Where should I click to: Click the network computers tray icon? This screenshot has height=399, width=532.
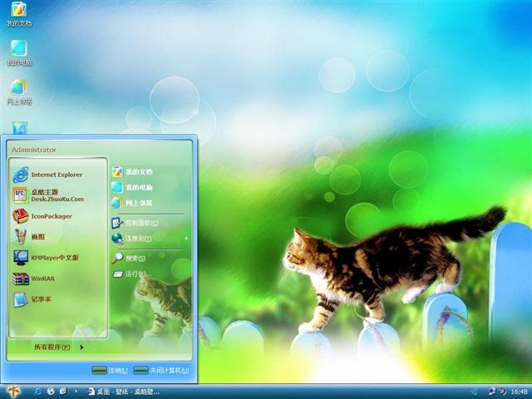tap(491, 392)
